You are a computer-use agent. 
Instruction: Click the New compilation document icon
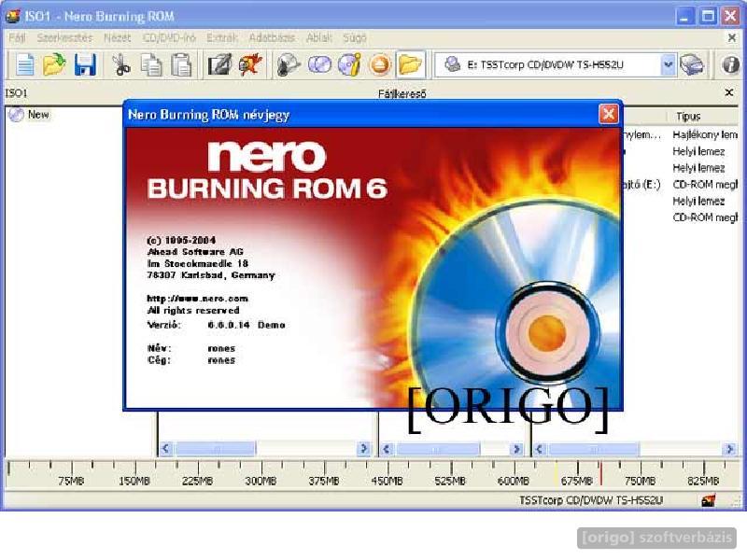[x=25, y=64]
